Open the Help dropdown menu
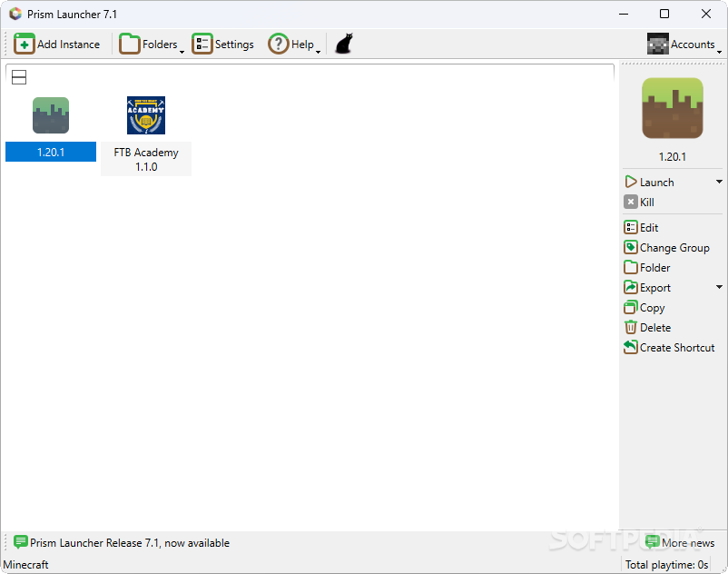 click(294, 45)
